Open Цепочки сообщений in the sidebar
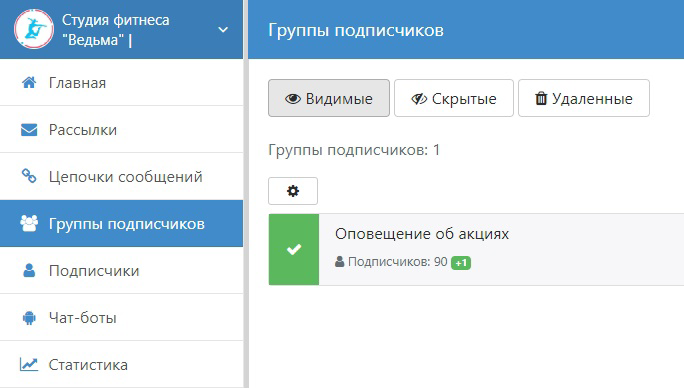The width and height of the screenshot is (684, 388). (x=121, y=177)
